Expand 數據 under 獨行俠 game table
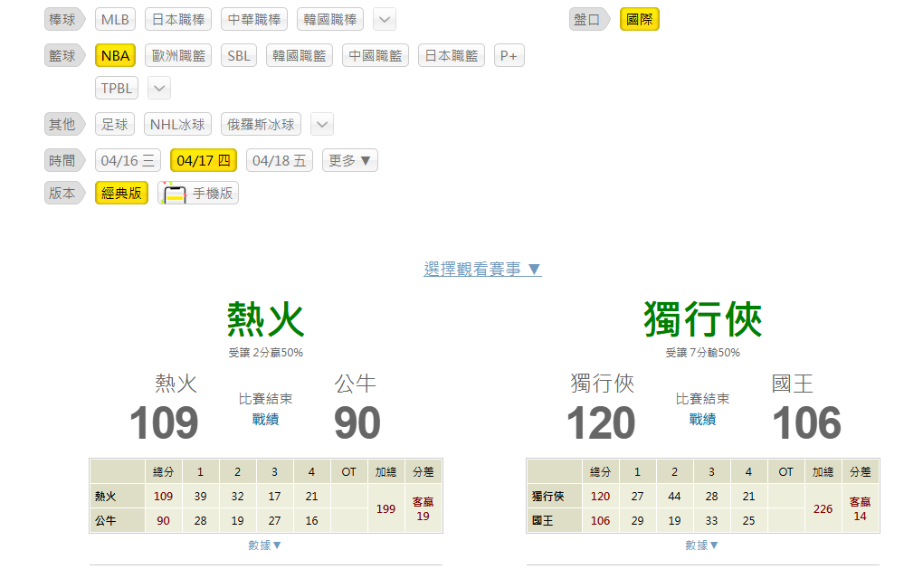Image resolution: width=923 pixels, height=588 pixels. coord(701,545)
